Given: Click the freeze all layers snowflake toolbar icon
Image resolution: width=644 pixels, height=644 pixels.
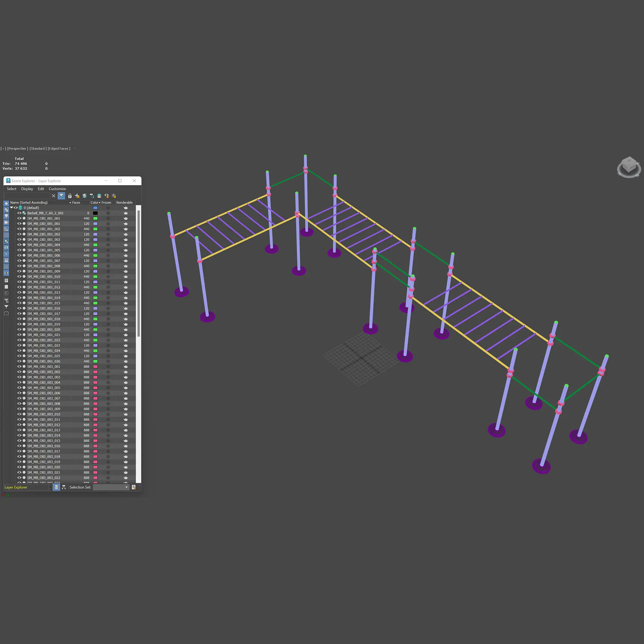Looking at the screenshot, I should coord(114,196).
